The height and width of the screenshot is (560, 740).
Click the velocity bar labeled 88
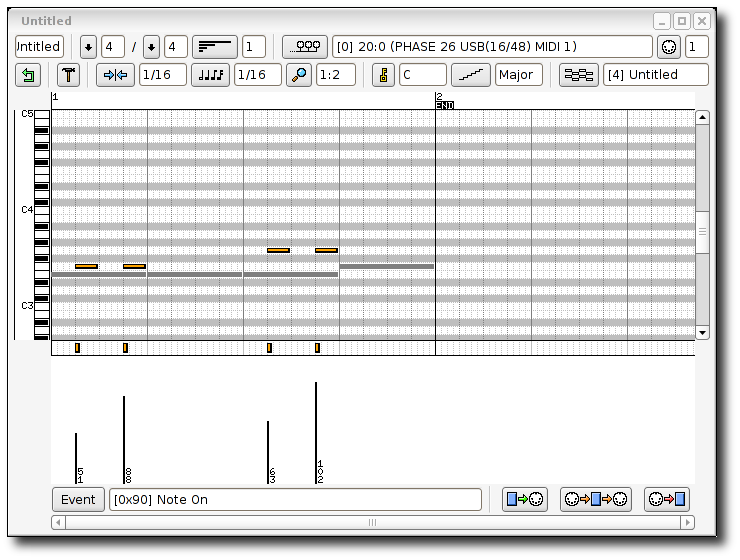coord(124,440)
